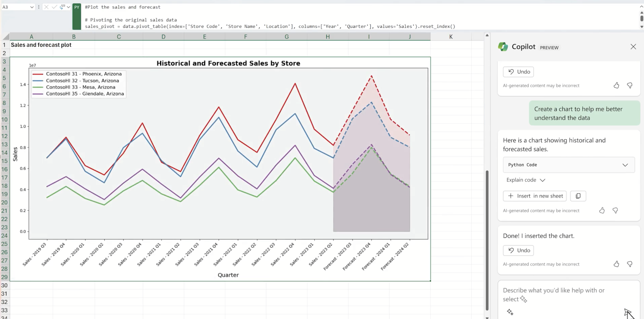This screenshot has width=644, height=319.
Task: Thumbs up the chart response
Action: click(x=602, y=211)
